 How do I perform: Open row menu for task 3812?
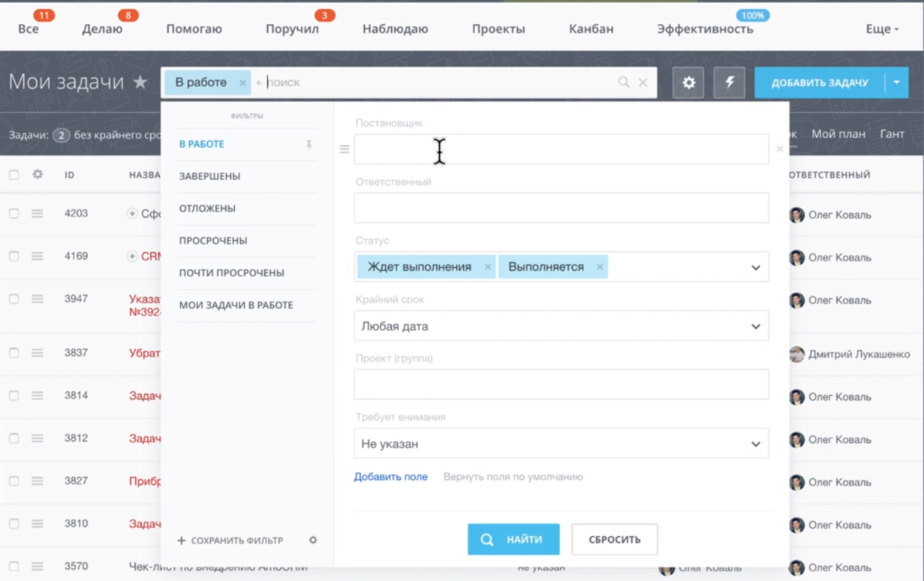(37, 439)
